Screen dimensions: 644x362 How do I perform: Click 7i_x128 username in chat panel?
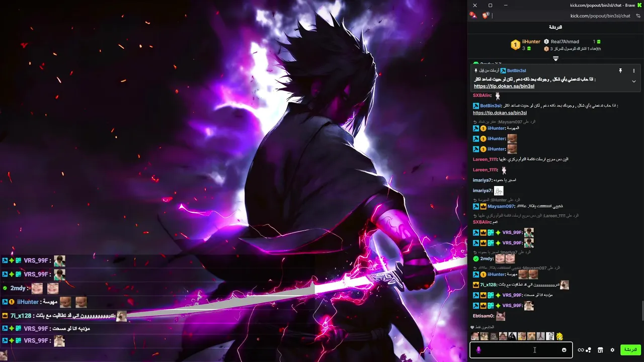click(488, 285)
